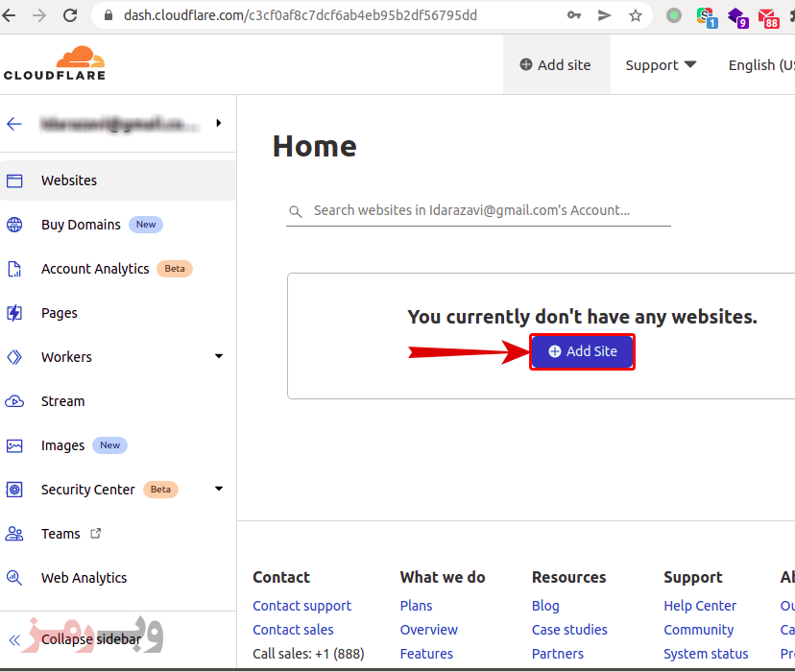The height and width of the screenshot is (672, 795).
Task: Click the browser address bar URL
Action: tap(301, 15)
